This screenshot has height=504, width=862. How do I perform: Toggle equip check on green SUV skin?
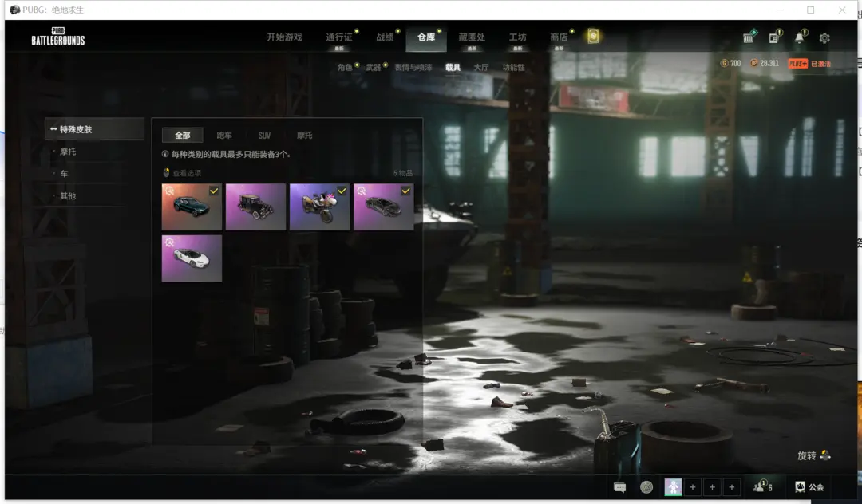click(x=214, y=191)
